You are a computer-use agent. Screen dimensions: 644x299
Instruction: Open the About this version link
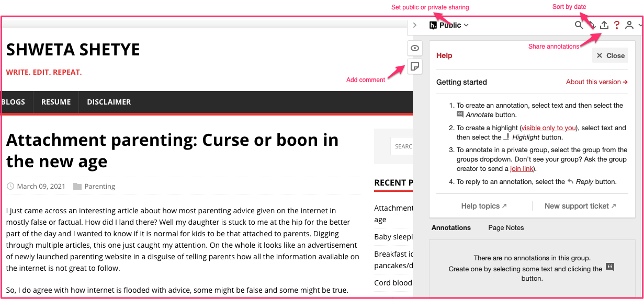click(x=597, y=82)
